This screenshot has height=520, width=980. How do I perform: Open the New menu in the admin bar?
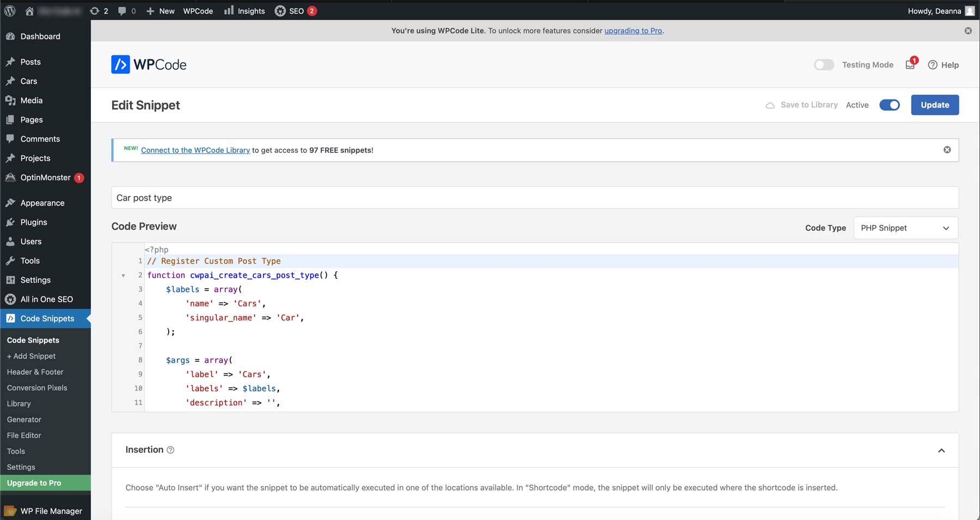tap(160, 10)
